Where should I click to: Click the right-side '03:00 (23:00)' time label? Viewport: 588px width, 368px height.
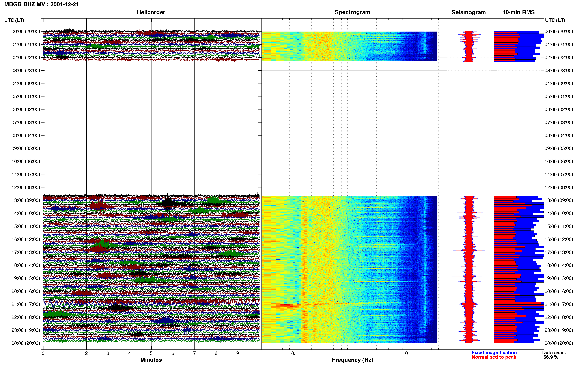pos(559,71)
